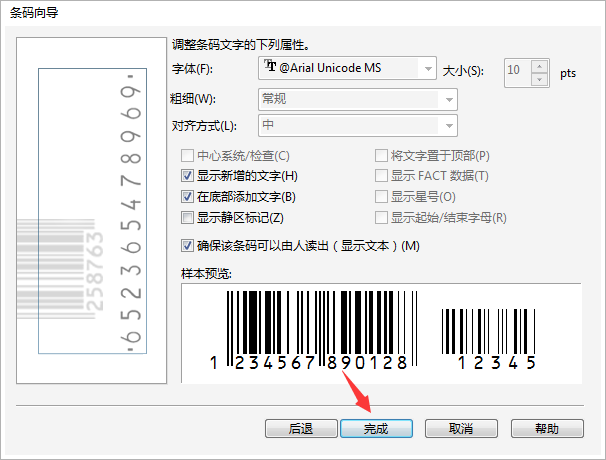The height and width of the screenshot is (460, 606).
Task: Click the TrueType font icon in font box
Action: coord(270,66)
